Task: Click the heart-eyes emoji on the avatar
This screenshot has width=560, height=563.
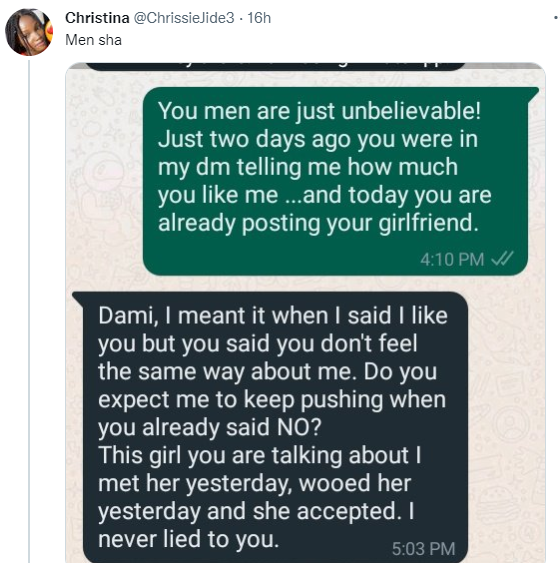Action: click(49, 29)
